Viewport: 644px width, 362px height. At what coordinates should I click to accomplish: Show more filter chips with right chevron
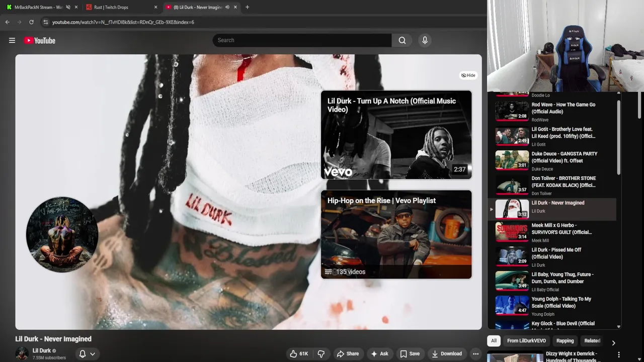pos(613,343)
